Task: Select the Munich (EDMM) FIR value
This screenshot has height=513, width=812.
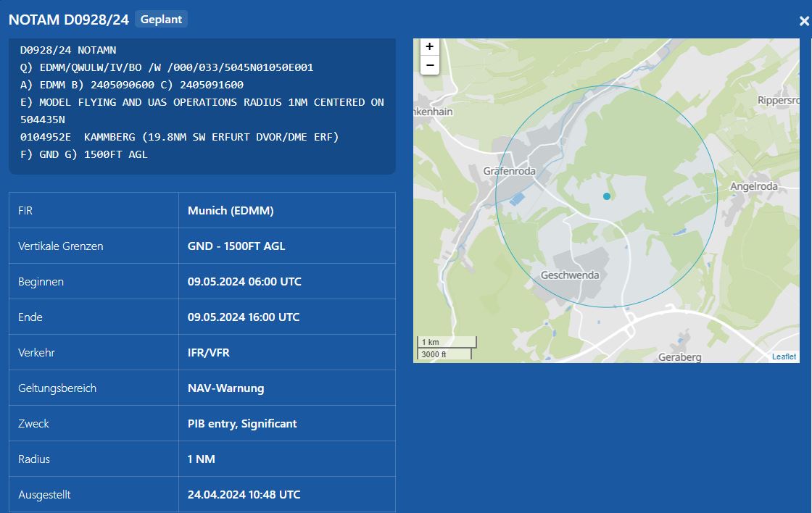Action: pyautogui.click(x=231, y=211)
